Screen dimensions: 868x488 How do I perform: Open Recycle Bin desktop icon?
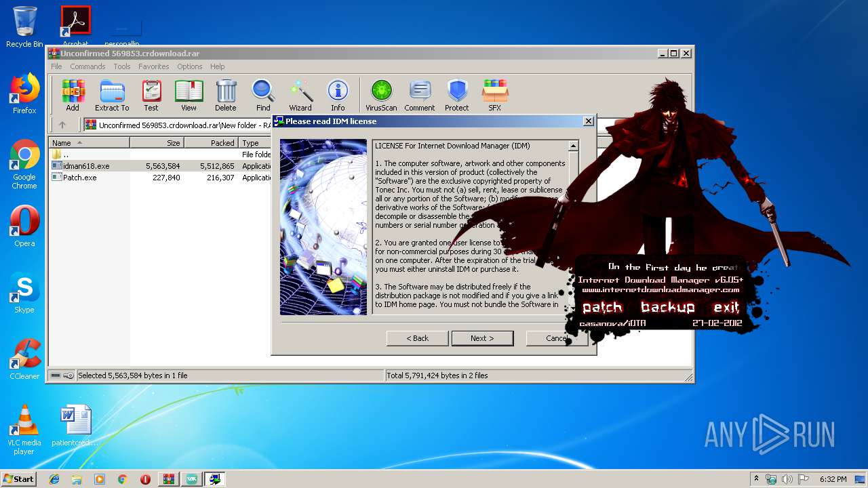point(24,27)
